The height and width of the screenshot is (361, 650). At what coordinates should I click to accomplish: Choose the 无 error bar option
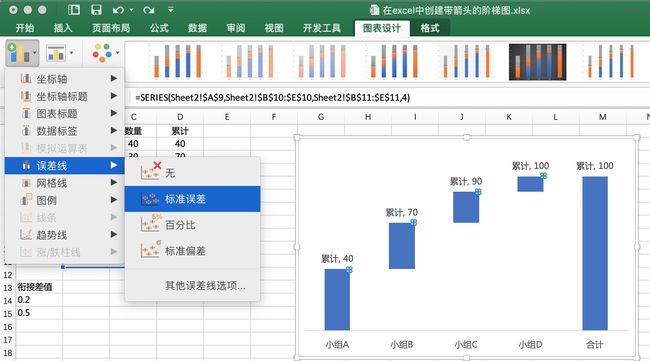(x=192, y=172)
